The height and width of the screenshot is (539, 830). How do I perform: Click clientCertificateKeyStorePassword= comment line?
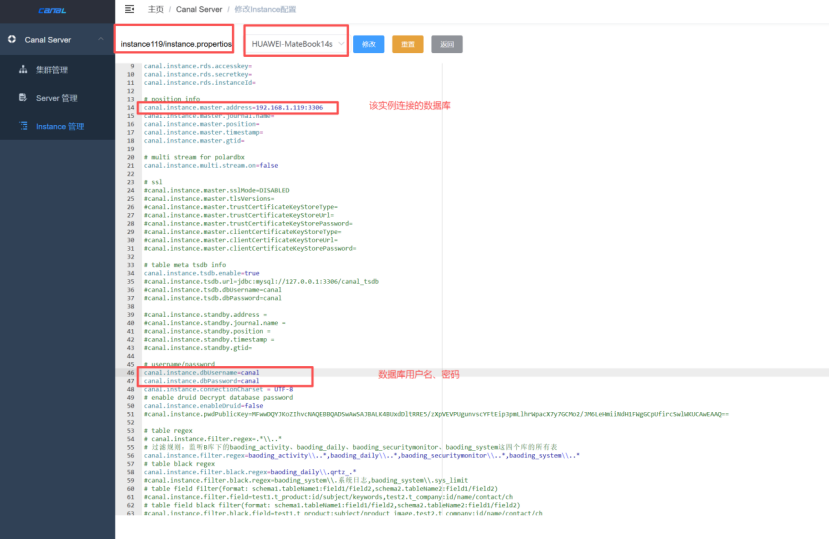(250, 248)
